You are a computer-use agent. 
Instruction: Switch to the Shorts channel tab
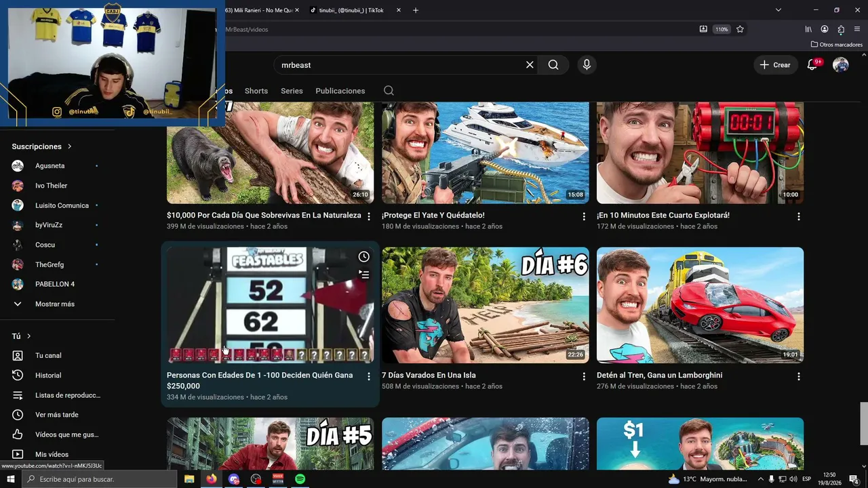(256, 91)
